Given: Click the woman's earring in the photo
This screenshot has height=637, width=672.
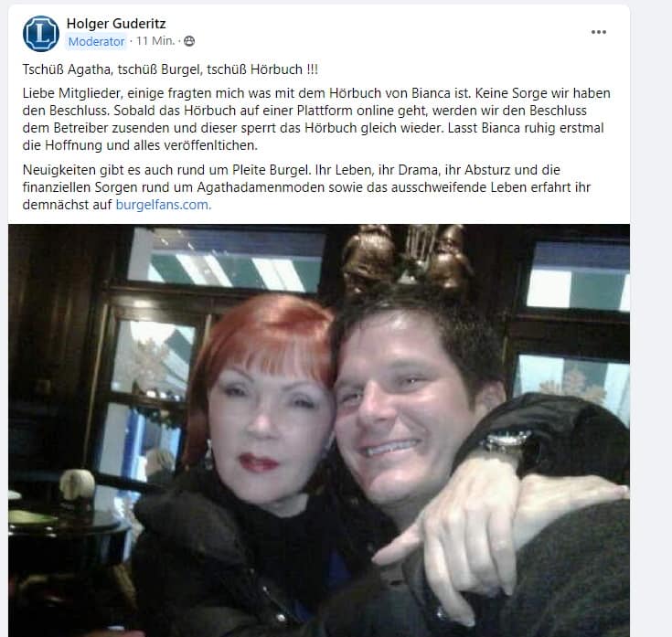Looking at the screenshot, I should [208, 454].
